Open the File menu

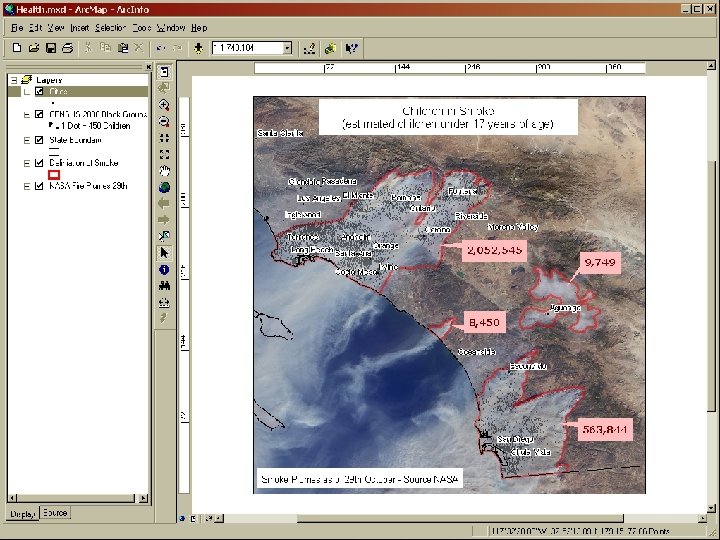17,28
